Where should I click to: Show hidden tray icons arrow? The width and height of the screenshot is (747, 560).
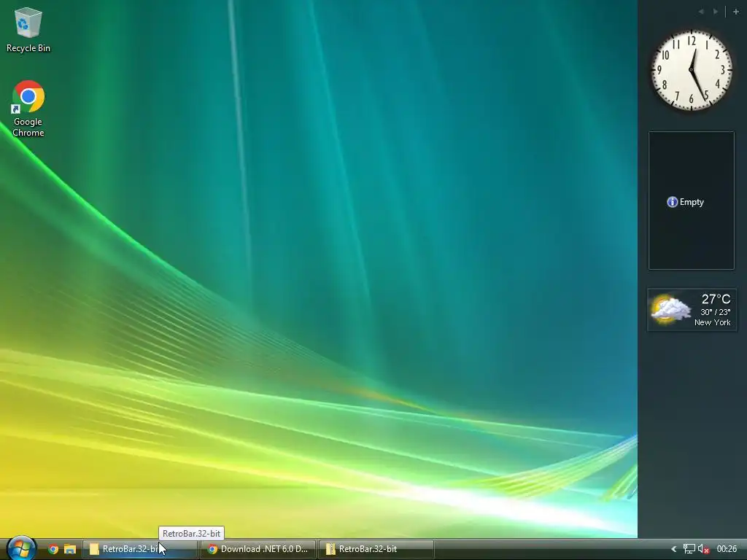point(673,549)
